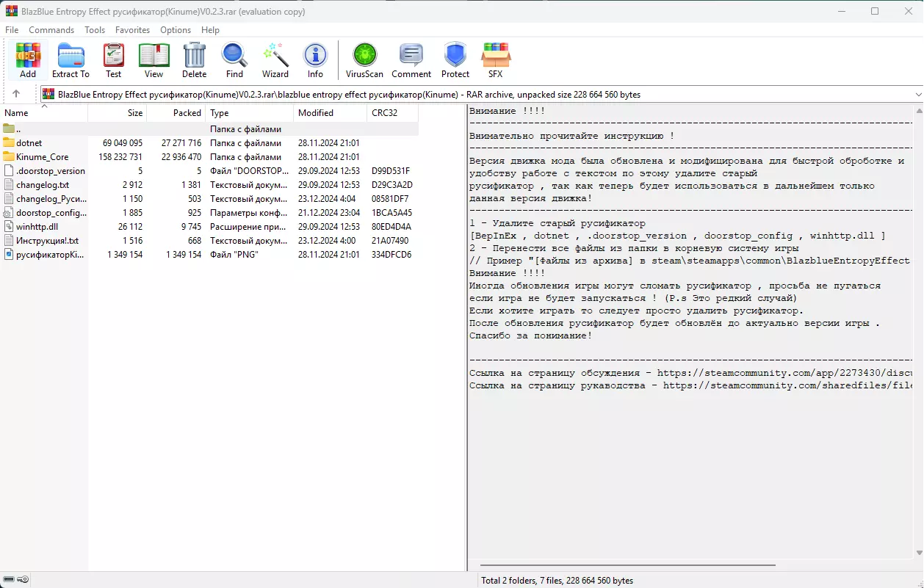Image resolution: width=924 pixels, height=588 pixels.
Task: Click modified date 21.12.2024 23:04
Action: (x=329, y=212)
